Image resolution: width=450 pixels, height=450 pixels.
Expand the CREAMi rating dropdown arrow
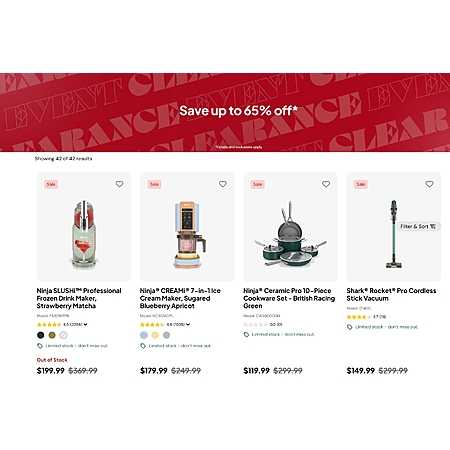(188, 324)
